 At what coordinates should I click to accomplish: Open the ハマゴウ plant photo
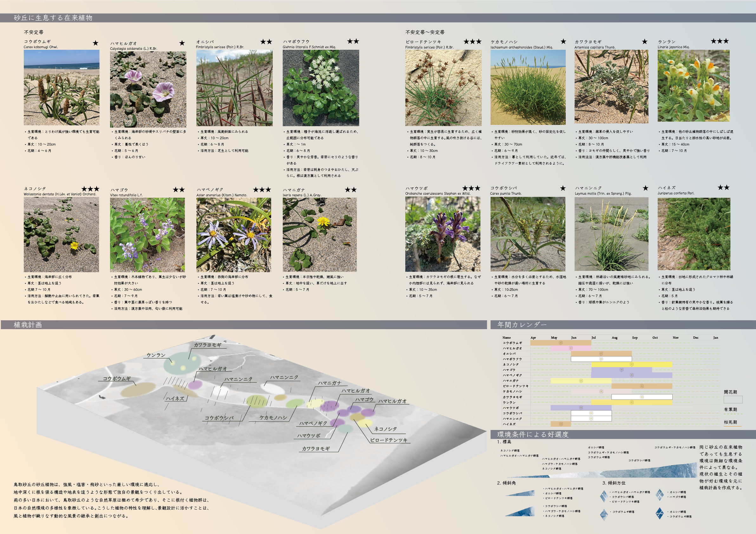pos(147,235)
